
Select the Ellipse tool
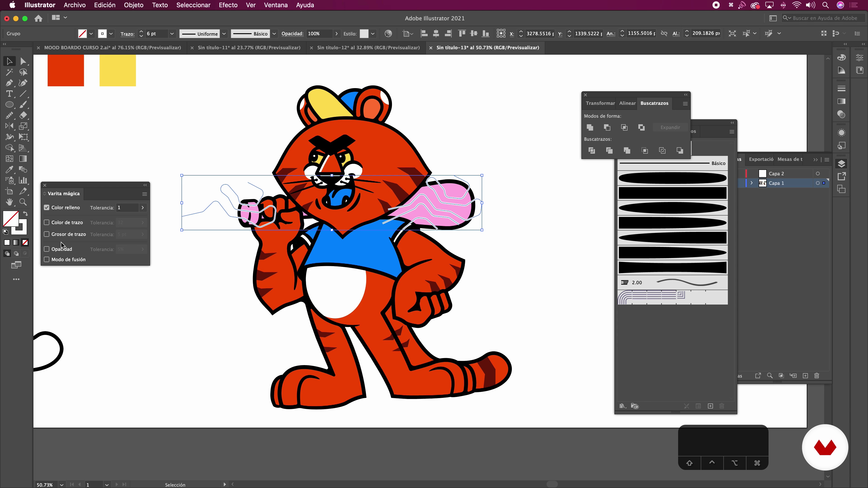coord(9,105)
